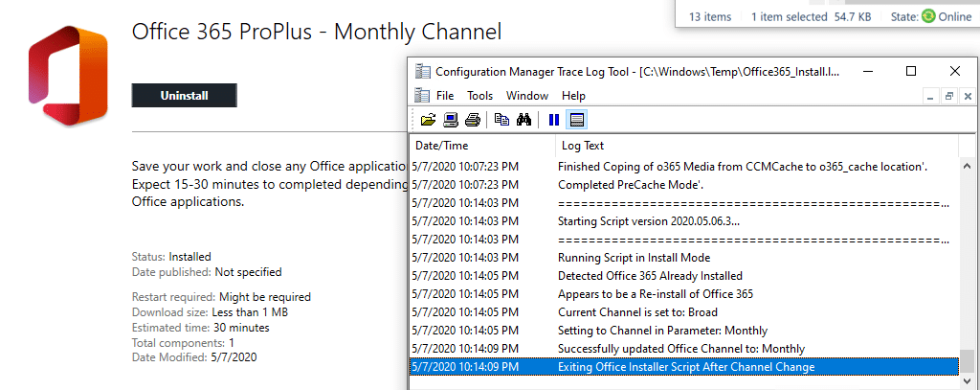Open the Help menu

(x=573, y=96)
